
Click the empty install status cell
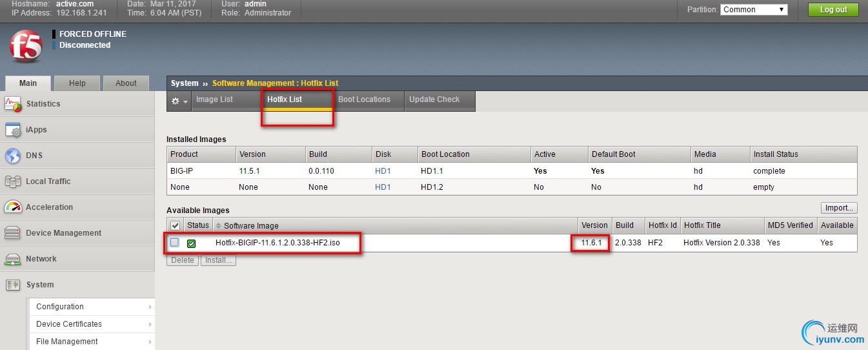point(763,187)
